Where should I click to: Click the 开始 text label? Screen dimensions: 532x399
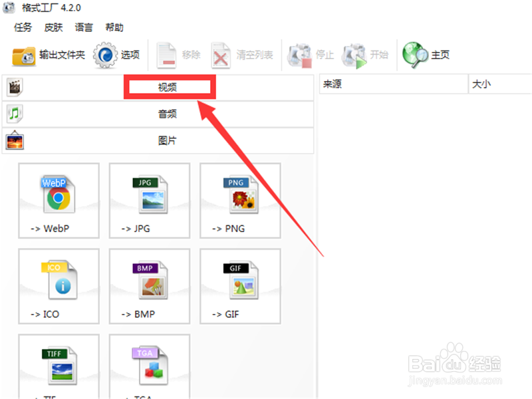tap(379, 55)
